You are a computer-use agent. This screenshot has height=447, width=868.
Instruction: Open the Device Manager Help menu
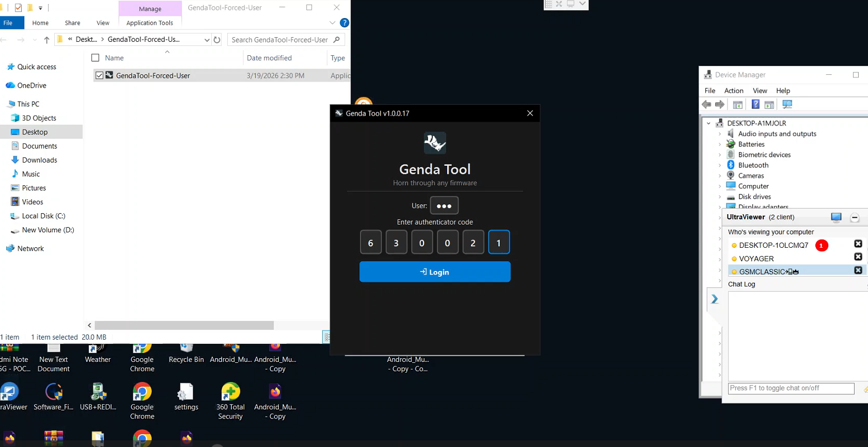(x=783, y=90)
